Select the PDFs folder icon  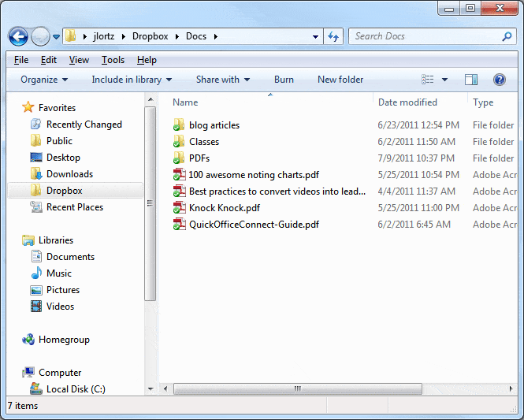click(x=179, y=158)
